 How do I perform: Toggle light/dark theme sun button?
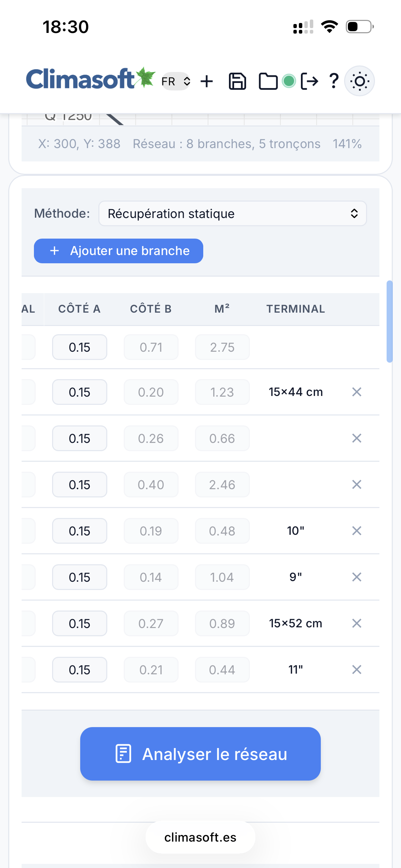coord(360,81)
